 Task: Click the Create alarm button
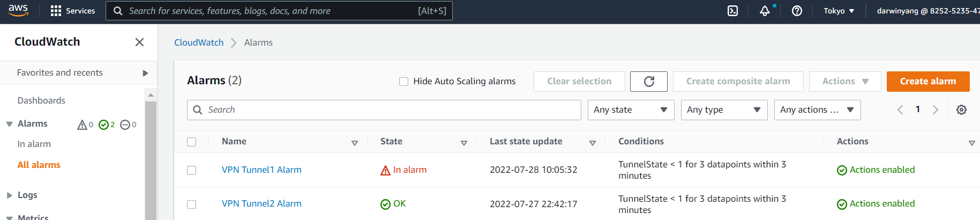coord(927,82)
